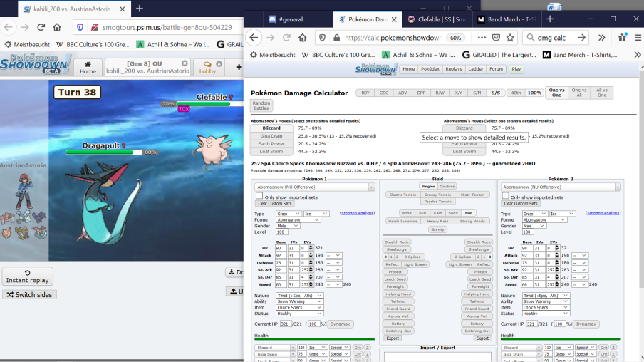Open the Showdown Home tab with house icon
Viewport: 644px width, 362px height.
(x=88, y=67)
